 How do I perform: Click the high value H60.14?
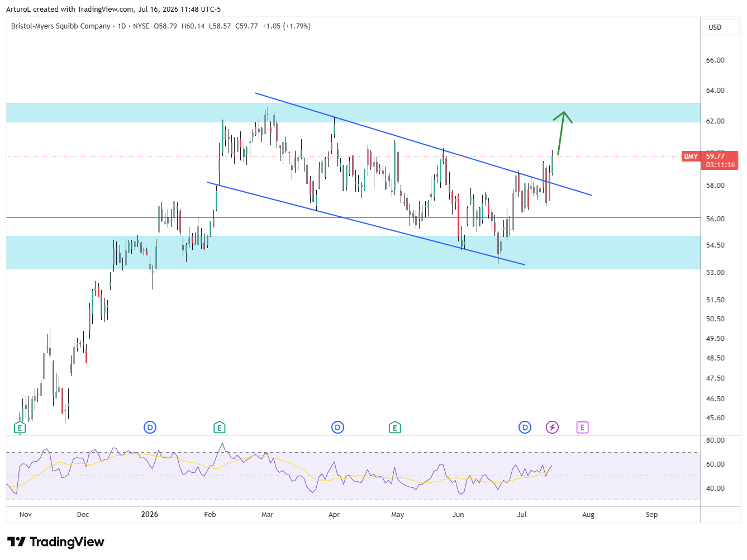click(193, 26)
